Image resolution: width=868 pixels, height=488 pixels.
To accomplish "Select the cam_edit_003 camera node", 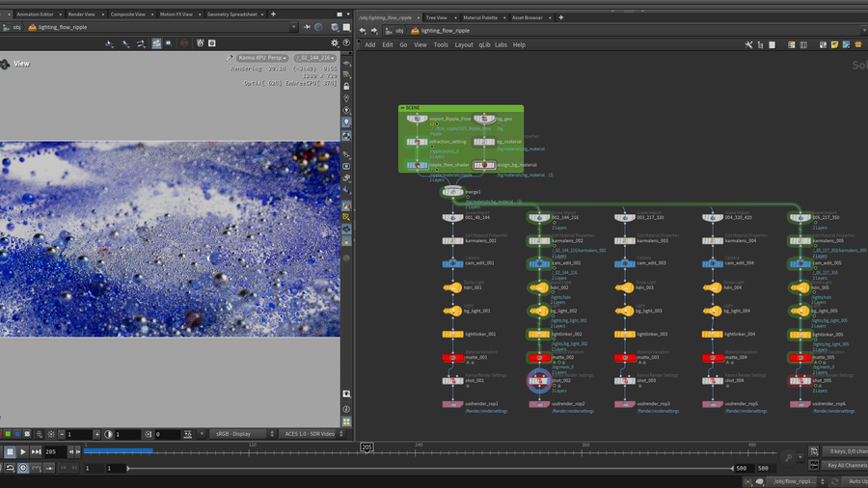I will 627,263.
